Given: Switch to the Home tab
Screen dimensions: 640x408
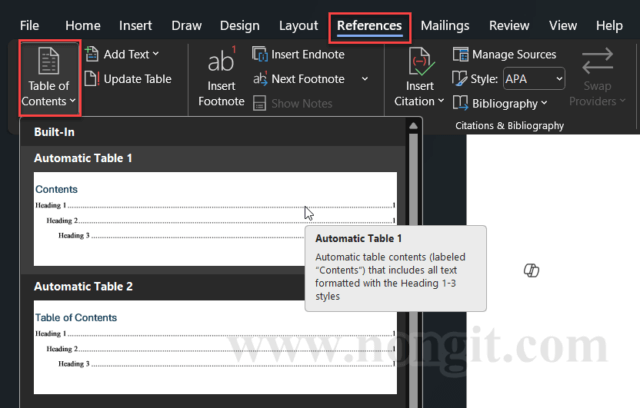Looking at the screenshot, I should [83, 26].
